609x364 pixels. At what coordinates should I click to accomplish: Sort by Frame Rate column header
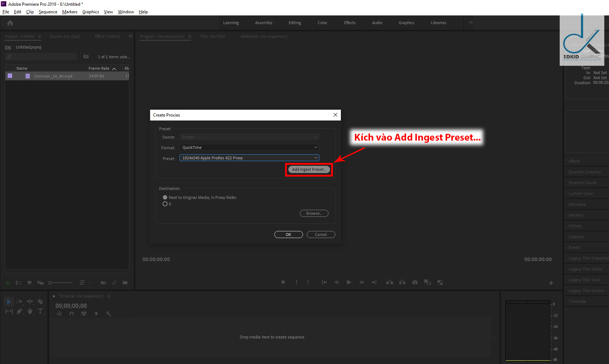pos(99,68)
